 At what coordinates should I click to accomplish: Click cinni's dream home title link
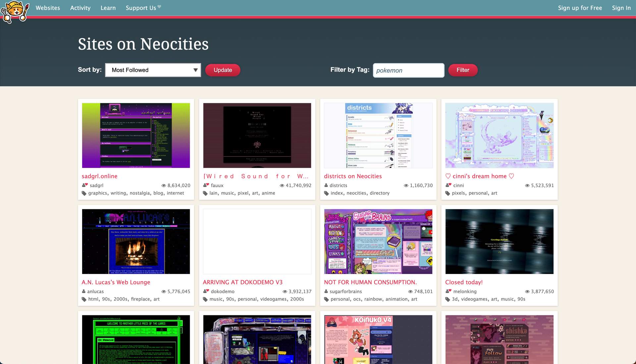480,176
